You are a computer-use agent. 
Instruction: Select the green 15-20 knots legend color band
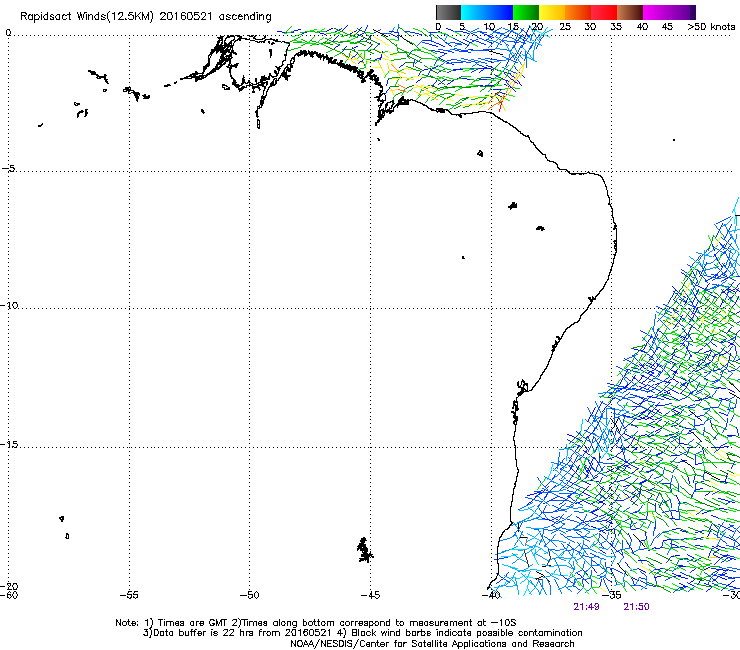[x=526, y=12]
